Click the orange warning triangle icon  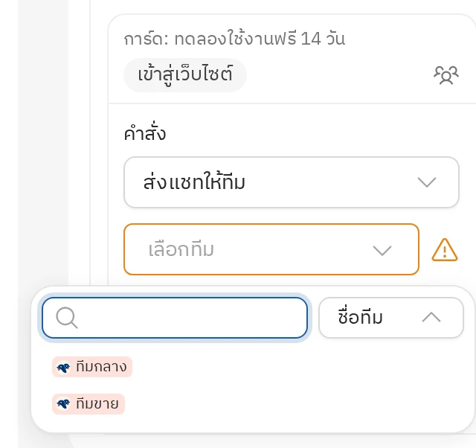tap(445, 250)
